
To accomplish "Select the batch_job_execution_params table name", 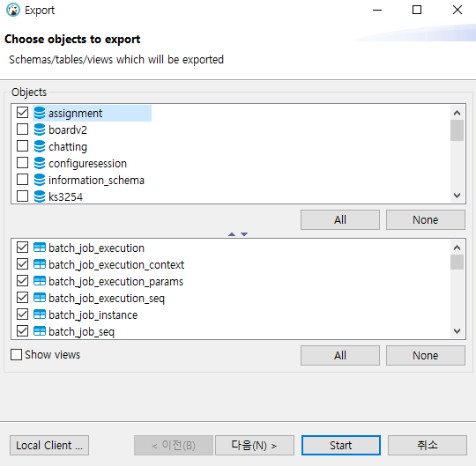I will (x=116, y=282).
